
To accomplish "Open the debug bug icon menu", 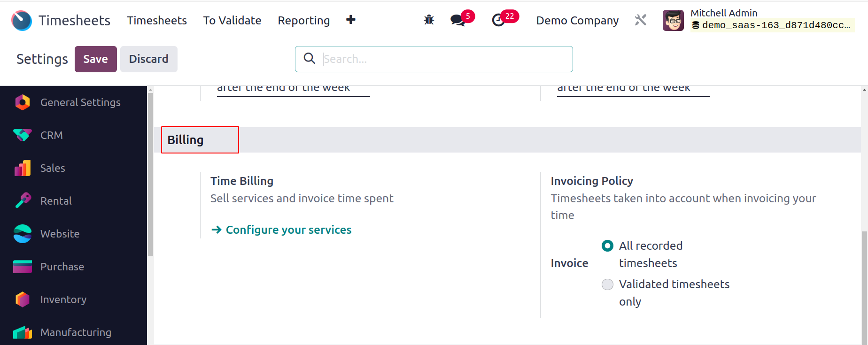I will pos(429,20).
